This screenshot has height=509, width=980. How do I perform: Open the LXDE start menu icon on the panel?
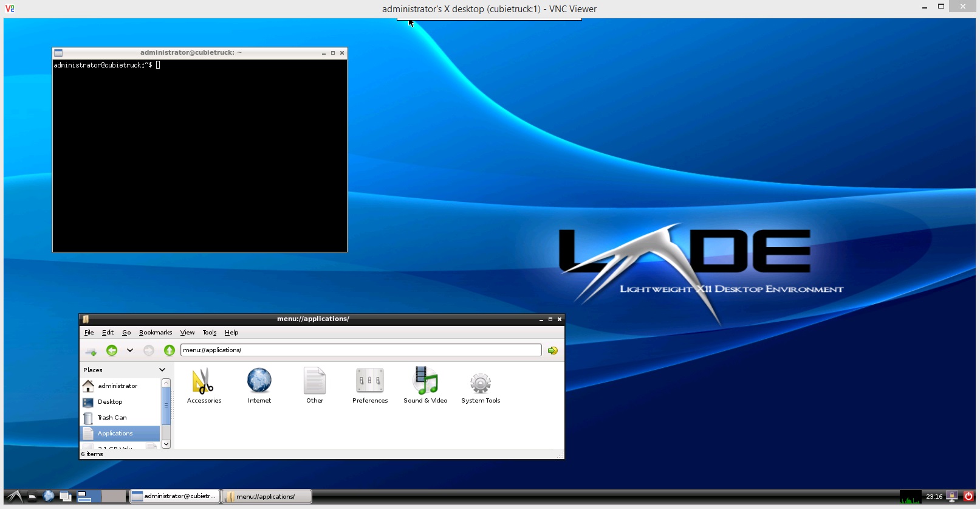(15, 496)
